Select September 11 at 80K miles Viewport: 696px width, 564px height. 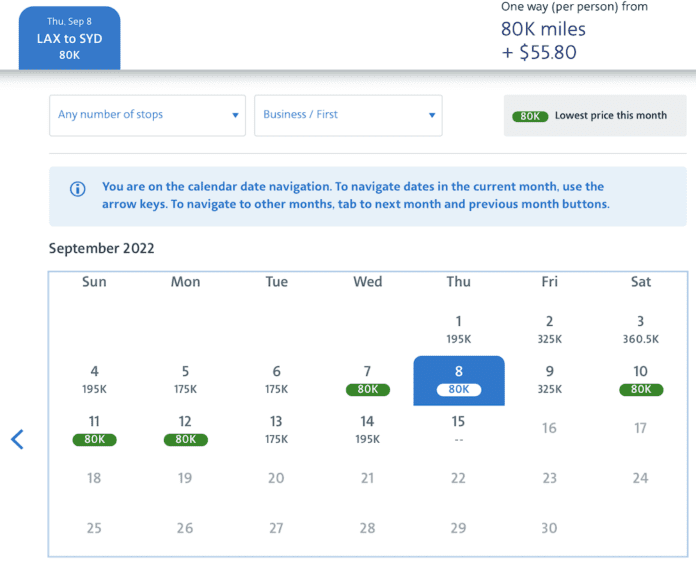coord(94,430)
